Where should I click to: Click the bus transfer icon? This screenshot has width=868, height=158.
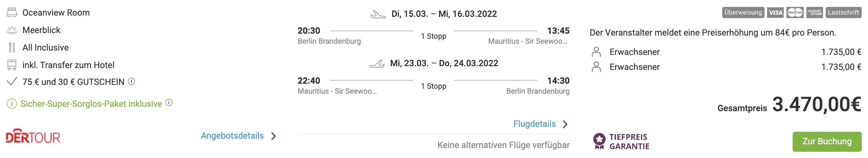tap(12, 65)
